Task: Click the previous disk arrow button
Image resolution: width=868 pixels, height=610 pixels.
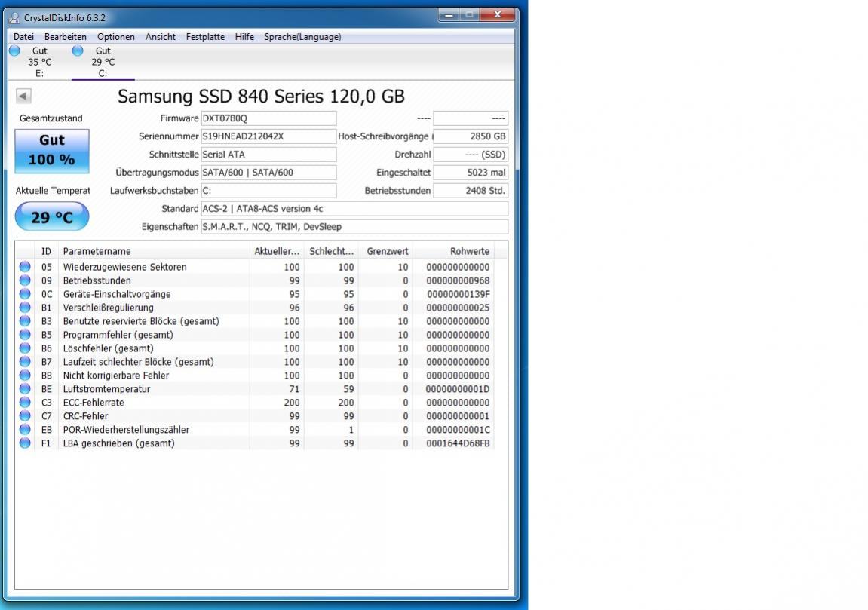Action: pyautogui.click(x=23, y=96)
